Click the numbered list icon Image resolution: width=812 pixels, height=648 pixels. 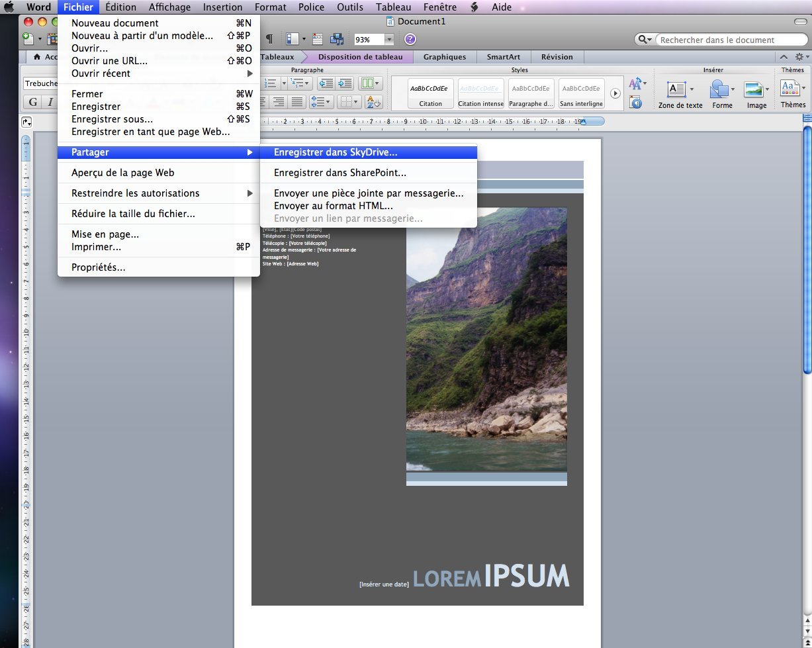[x=270, y=83]
